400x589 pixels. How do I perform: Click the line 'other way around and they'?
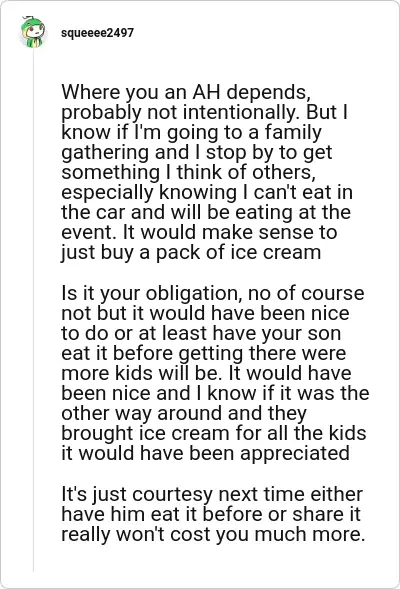click(x=184, y=413)
